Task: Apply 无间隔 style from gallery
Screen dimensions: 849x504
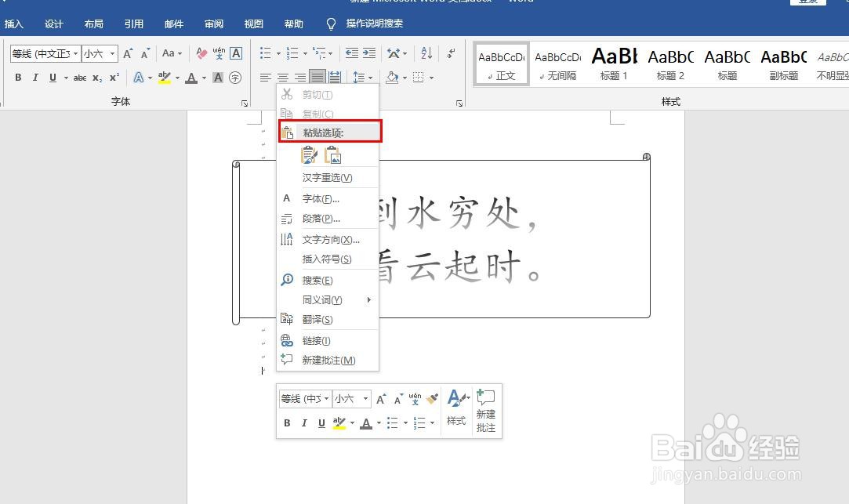Action: click(557, 63)
